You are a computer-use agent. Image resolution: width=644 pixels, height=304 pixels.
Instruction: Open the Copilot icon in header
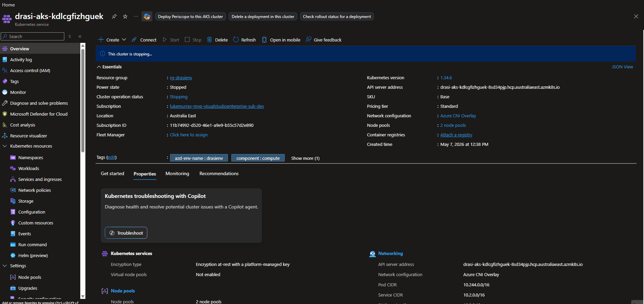click(147, 16)
